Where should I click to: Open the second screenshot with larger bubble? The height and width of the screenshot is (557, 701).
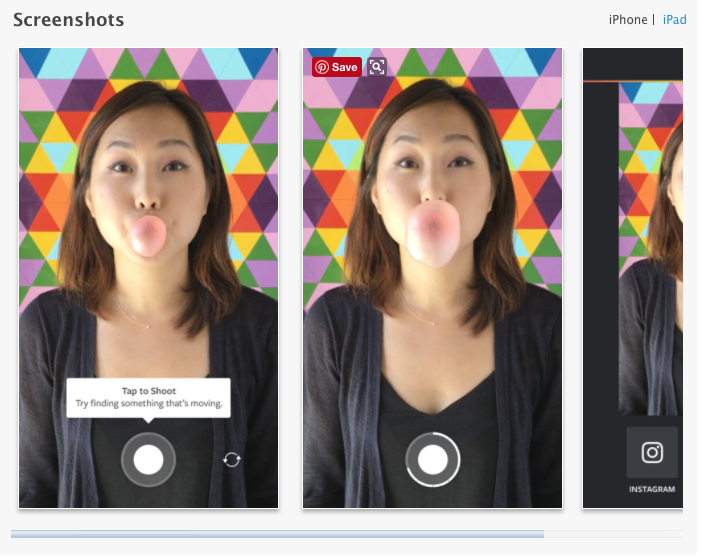[434, 279]
